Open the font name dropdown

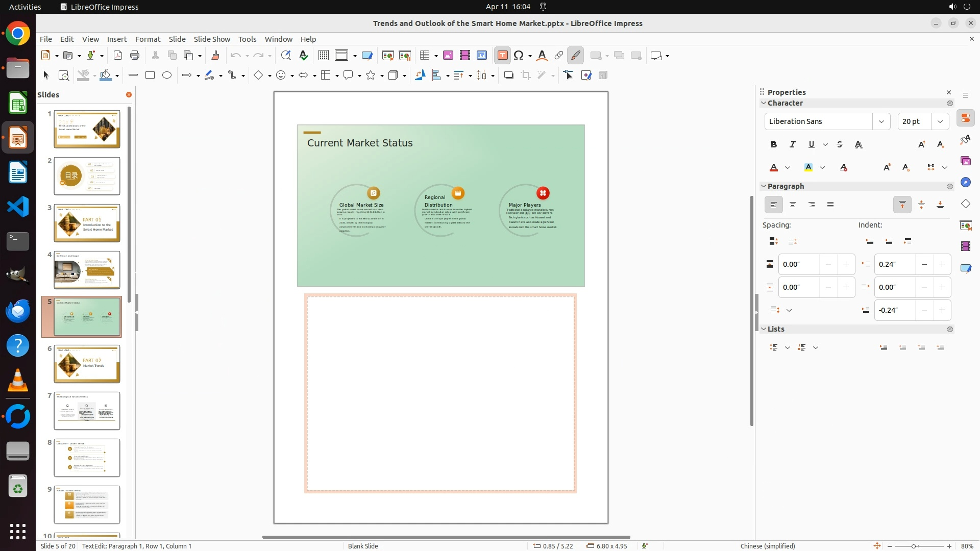pyautogui.click(x=881, y=121)
